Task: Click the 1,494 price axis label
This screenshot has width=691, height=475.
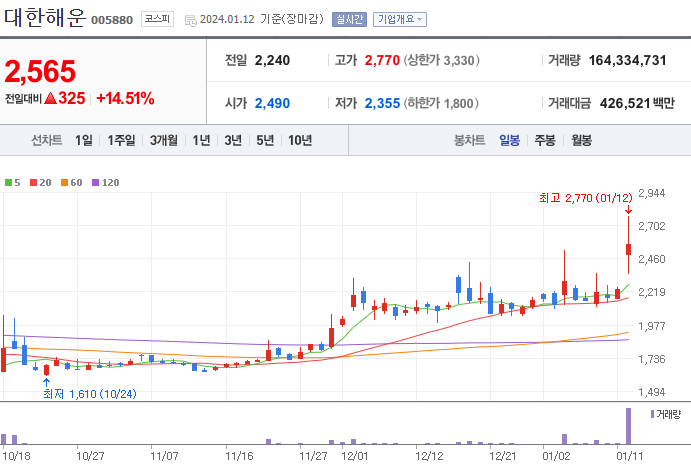Action: tap(652, 392)
